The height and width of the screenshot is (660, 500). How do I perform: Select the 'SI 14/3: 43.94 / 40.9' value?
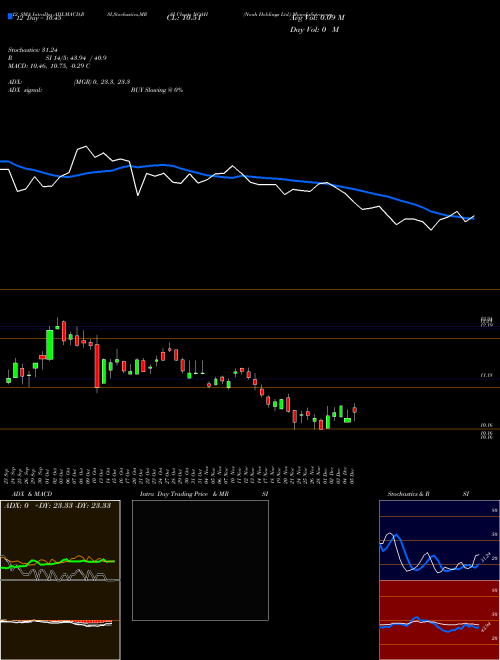click(x=76, y=58)
